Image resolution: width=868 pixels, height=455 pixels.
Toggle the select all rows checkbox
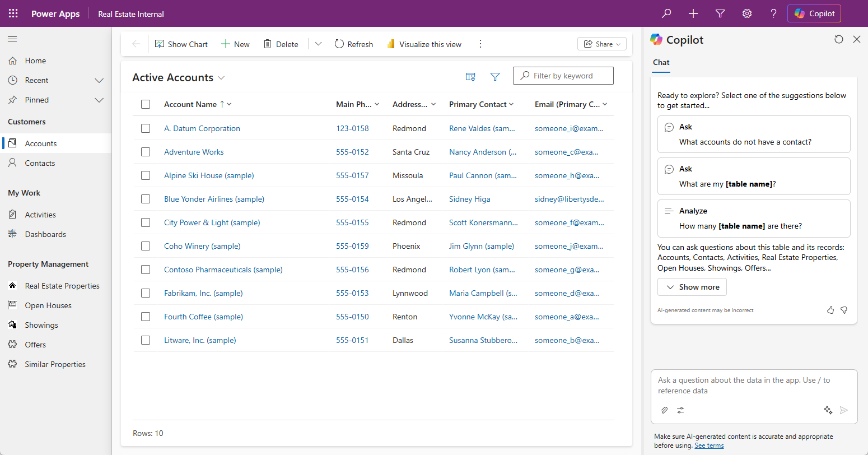click(146, 104)
